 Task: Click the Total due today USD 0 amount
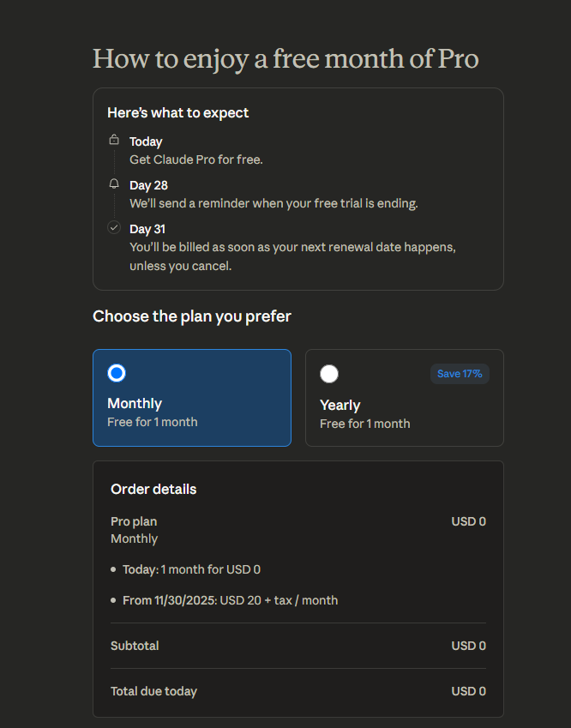[468, 691]
